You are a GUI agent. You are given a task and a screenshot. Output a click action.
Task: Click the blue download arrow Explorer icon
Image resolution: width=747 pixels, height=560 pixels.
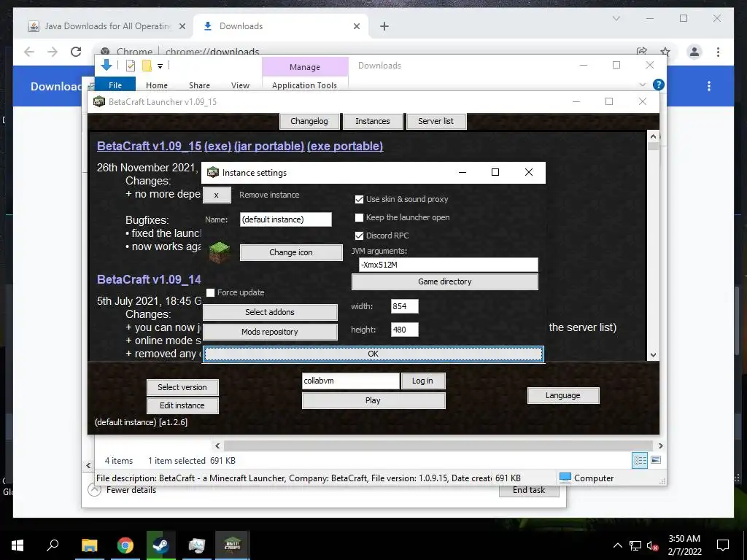click(x=107, y=65)
